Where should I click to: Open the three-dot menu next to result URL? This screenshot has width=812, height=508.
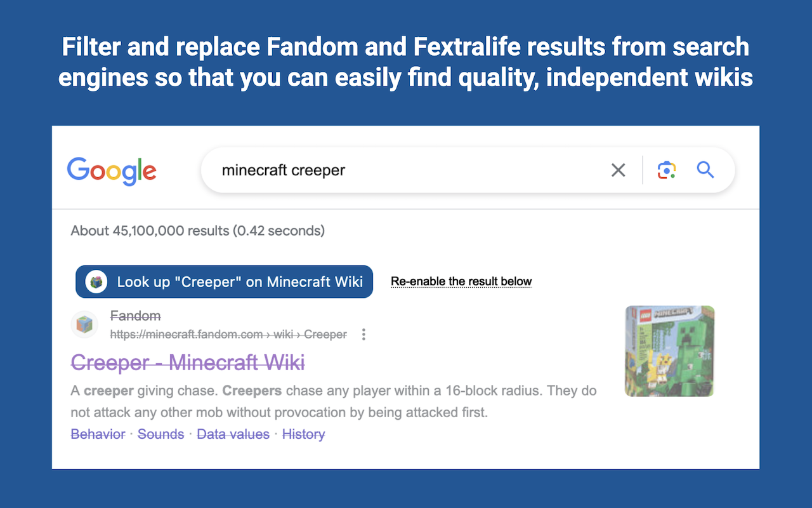pyautogui.click(x=363, y=333)
